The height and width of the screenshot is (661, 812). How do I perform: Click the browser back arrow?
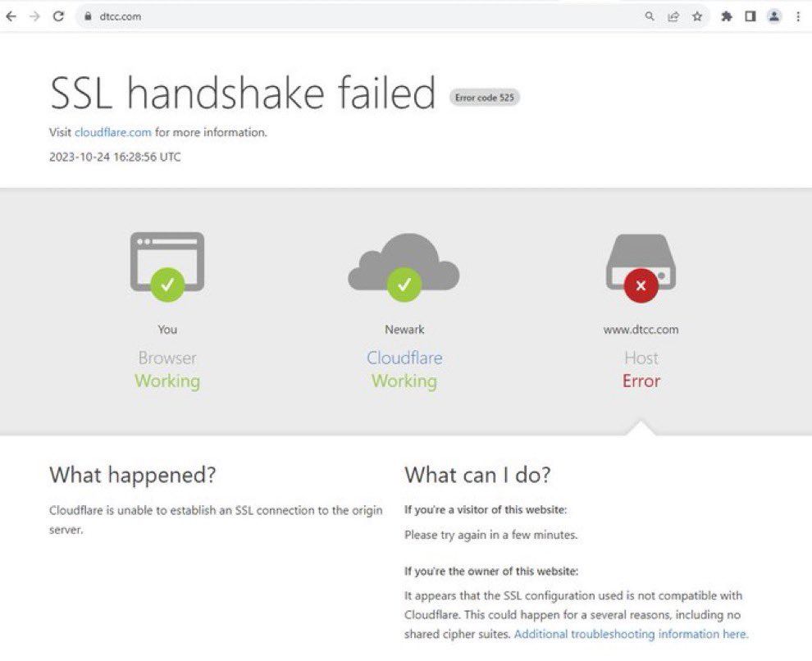(x=11, y=16)
